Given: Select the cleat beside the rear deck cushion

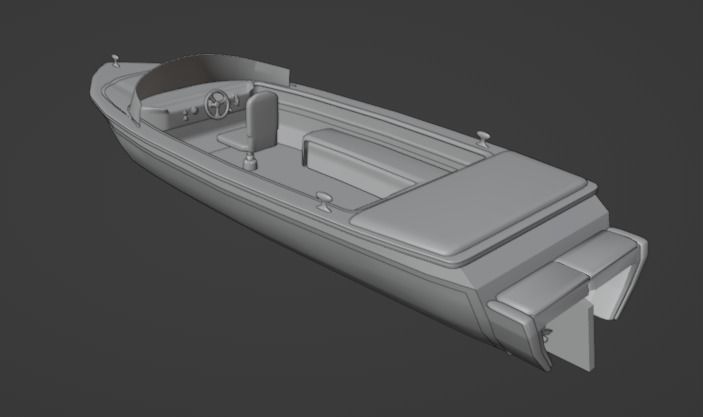Looking at the screenshot, I should click(x=483, y=139).
